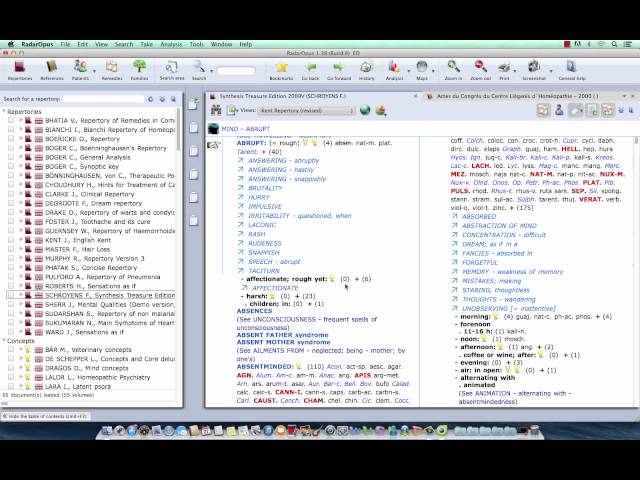Image resolution: width=640 pixels, height=480 pixels.
Task: Click the Search magnifier toolbar icon
Action: pyautogui.click(x=199, y=67)
